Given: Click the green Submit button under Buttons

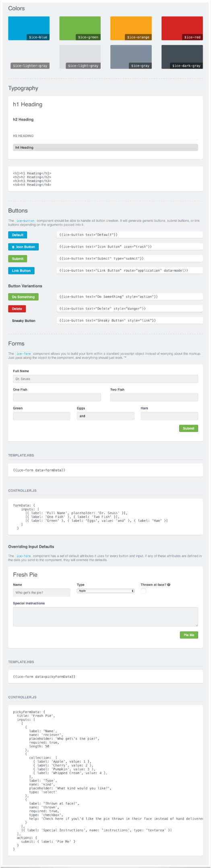Looking at the screenshot, I should click(18, 259).
